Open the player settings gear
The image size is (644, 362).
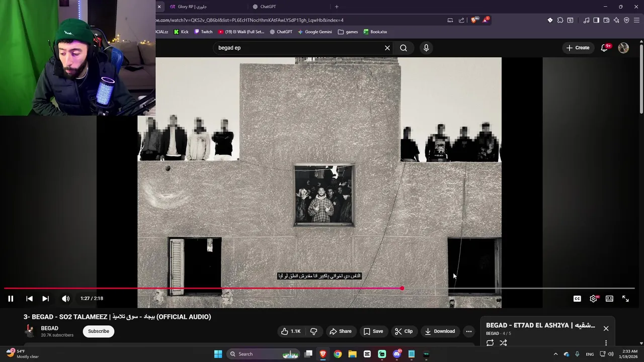pos(593,299)
